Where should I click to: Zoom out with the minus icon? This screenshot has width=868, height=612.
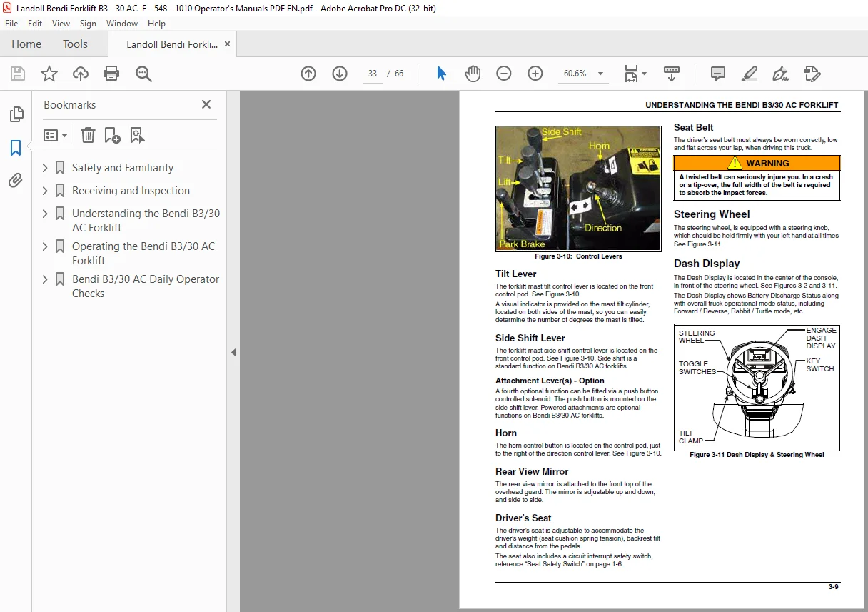504,74
